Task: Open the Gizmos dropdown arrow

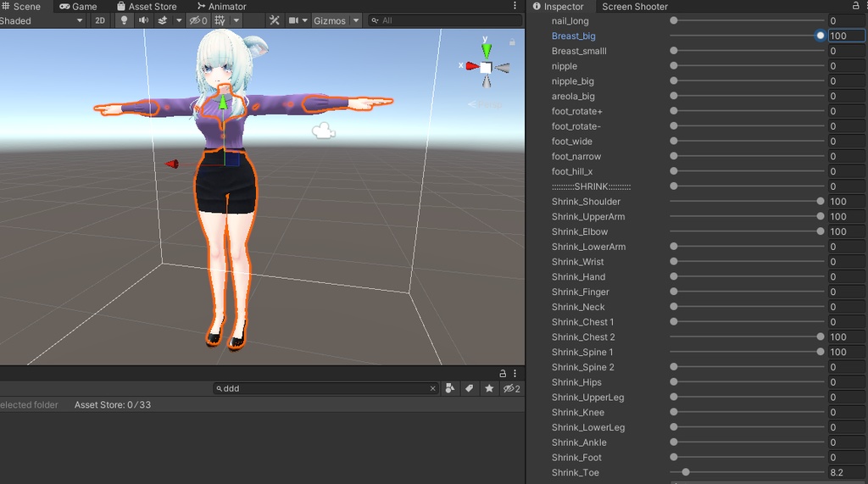Action: click(x=355, y=20)
